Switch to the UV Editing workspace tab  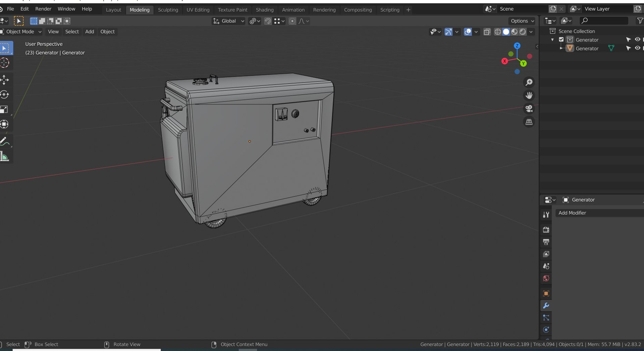pos(198,10)
